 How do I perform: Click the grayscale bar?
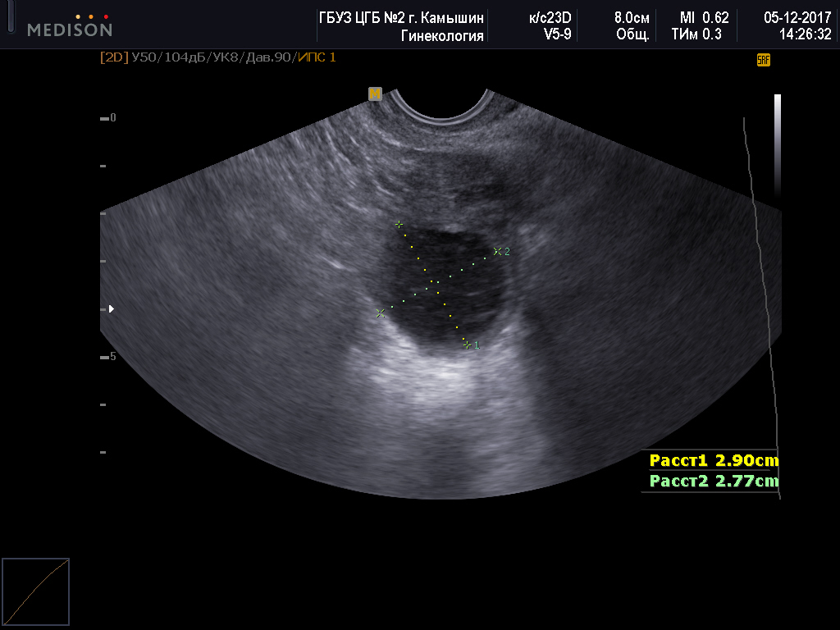point(778,146)
